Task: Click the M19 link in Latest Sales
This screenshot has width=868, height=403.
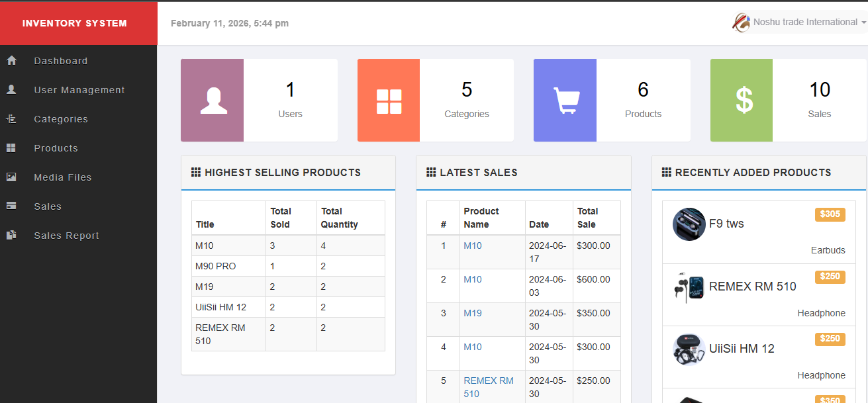Action: point(472,313)
